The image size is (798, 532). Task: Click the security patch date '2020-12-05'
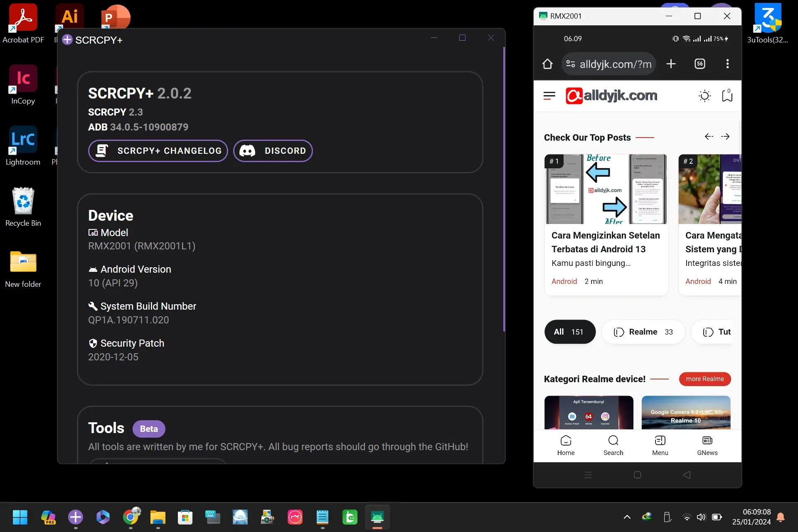click(x=113, y=357)
